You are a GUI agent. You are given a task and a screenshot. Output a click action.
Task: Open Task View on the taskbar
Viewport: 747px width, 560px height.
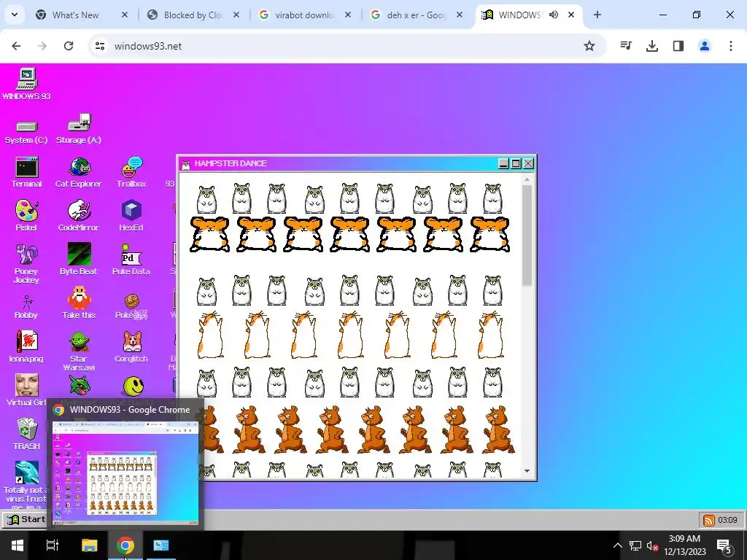(x=53, y=545)
